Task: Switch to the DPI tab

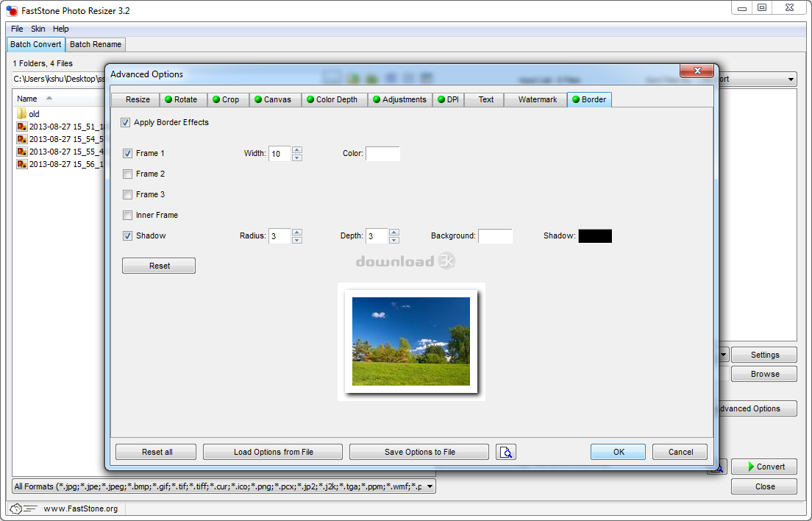Action: [x=449, y=99]
